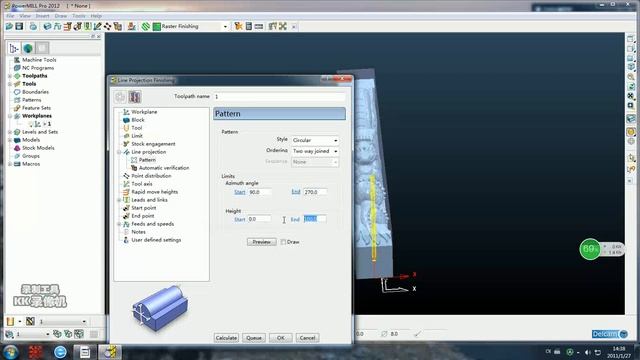Click the Toolpath name input field
The image size is (640, 360).
[x=279, y=97]
